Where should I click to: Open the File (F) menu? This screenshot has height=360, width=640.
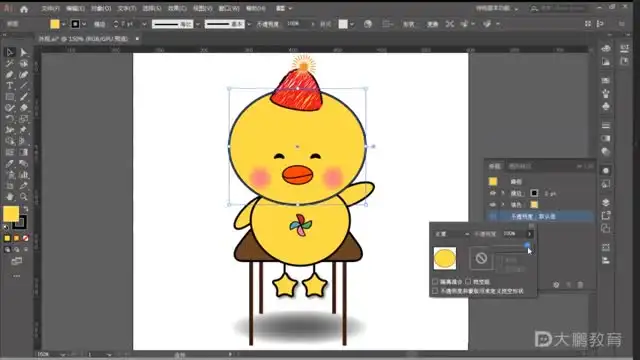[x=50, y=9]
